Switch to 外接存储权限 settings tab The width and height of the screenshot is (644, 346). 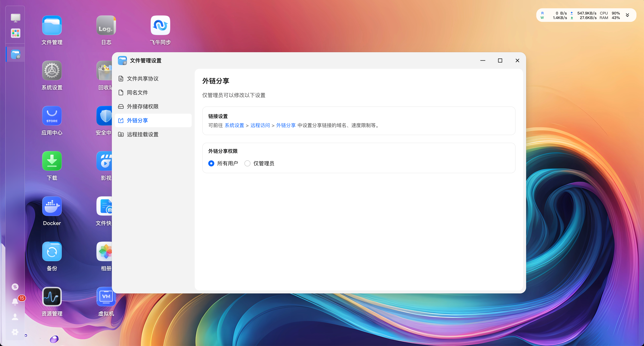pos(153,107)
